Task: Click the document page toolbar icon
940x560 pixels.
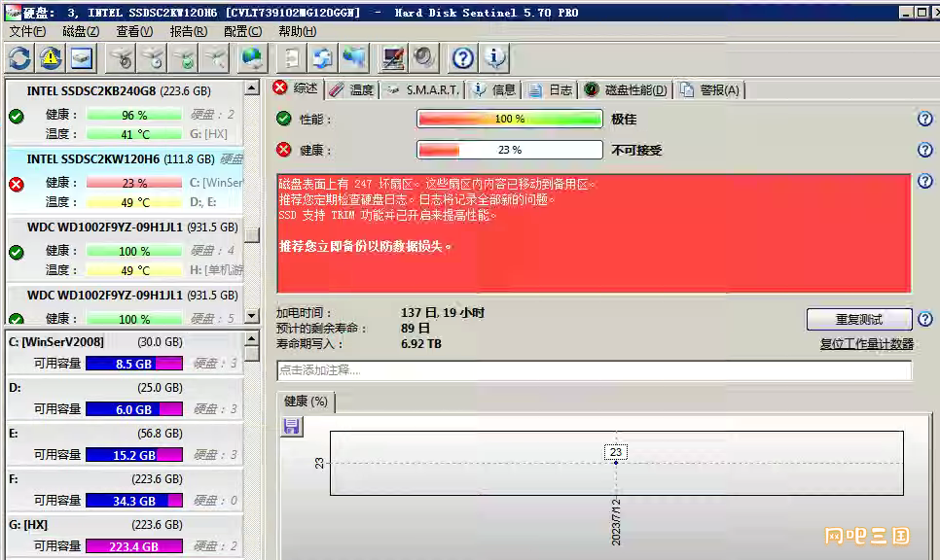Action: [292, 58]
